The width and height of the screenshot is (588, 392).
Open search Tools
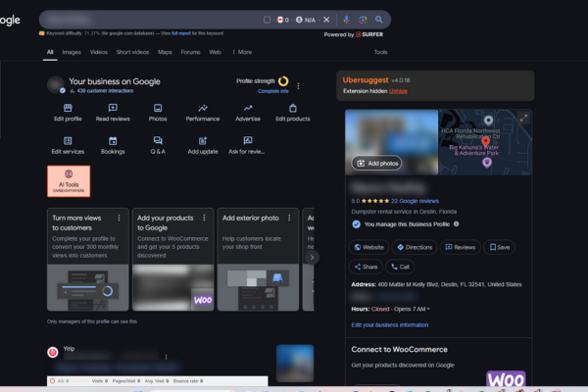[380, 52]
